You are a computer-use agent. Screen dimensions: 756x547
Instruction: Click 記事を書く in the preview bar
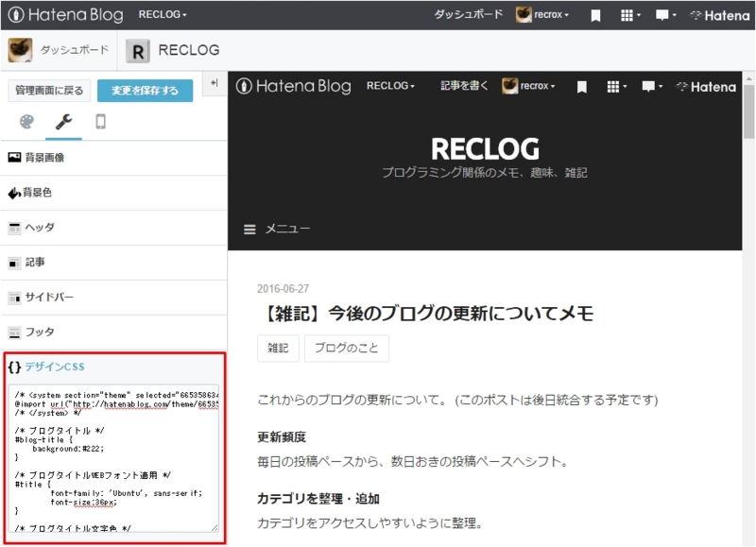click(x=464, y=86)
